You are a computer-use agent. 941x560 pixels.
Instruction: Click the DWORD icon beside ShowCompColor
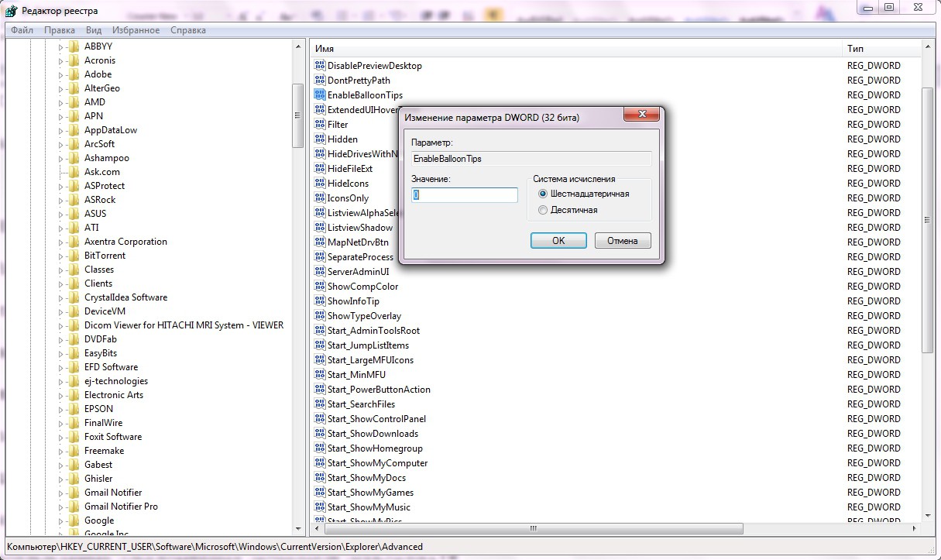click(x=320, y=287)
